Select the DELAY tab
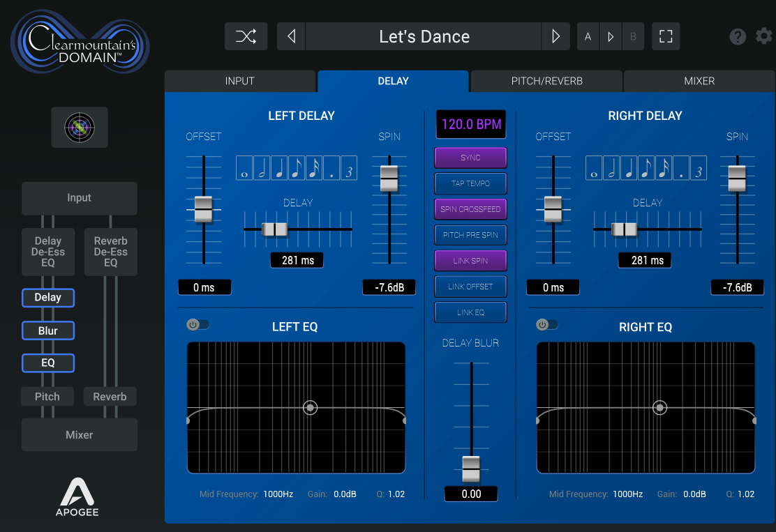776x532 pixels. 394,81
